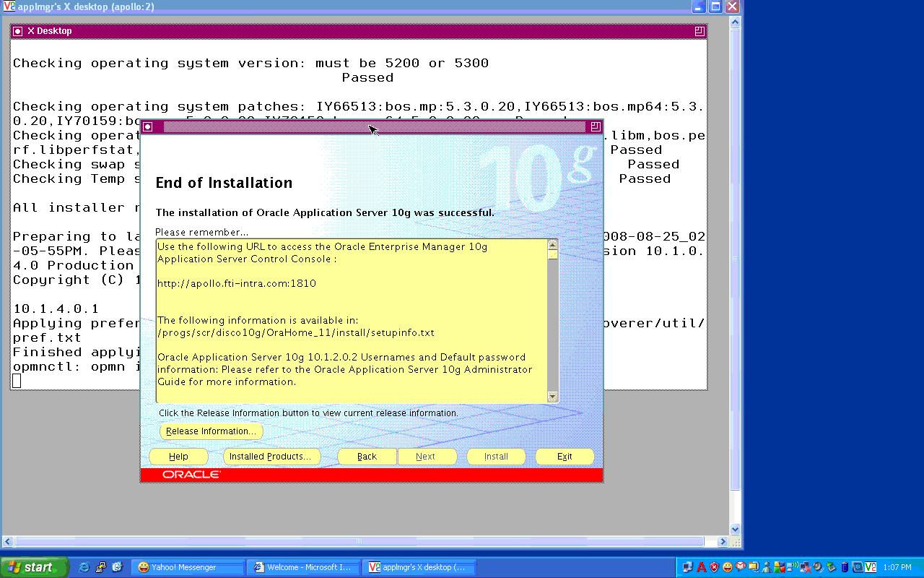The image size is (924, 578).
Task: Launch Internet Explorer from Quick Launch
Action: [84, 567]
